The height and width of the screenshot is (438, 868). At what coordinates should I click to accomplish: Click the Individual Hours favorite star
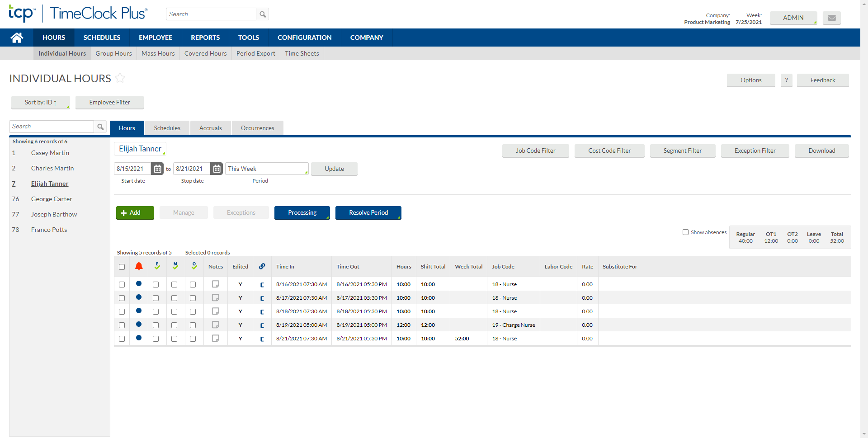120,78
